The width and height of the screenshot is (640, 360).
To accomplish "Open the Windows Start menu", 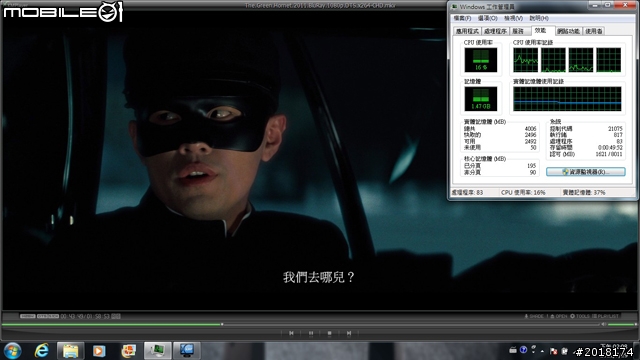I will [x=13, y=351].
